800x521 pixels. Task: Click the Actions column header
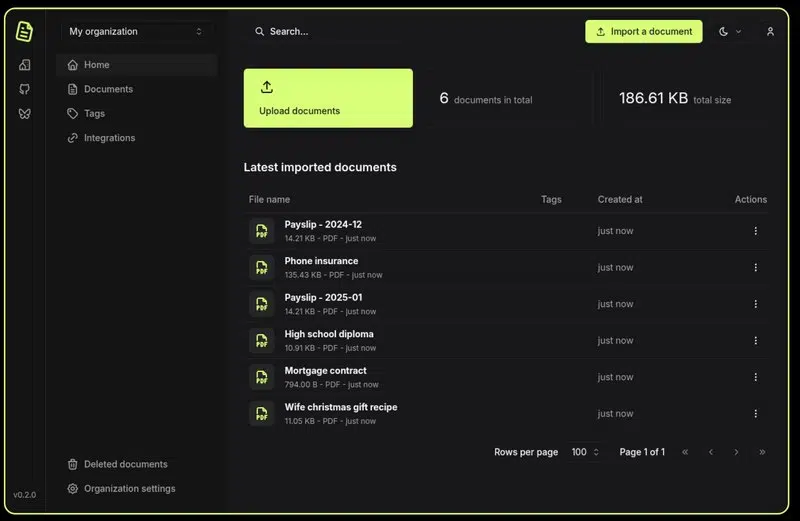point(751,200)
